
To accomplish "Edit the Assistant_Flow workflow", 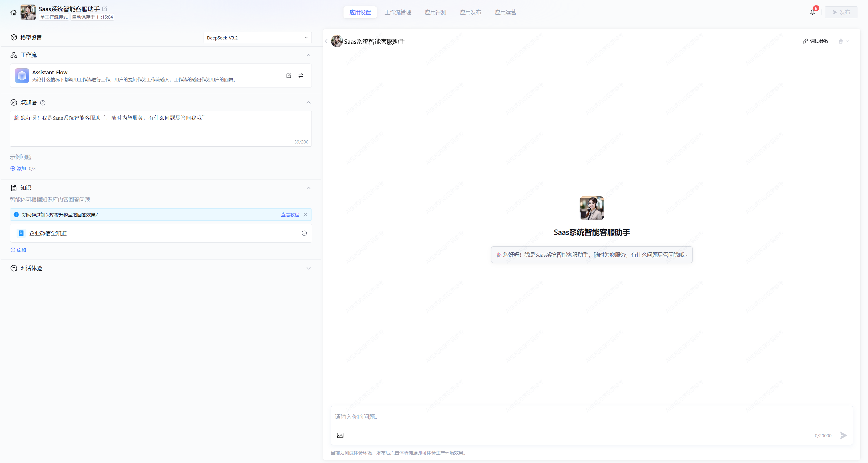I will (288, 75).
